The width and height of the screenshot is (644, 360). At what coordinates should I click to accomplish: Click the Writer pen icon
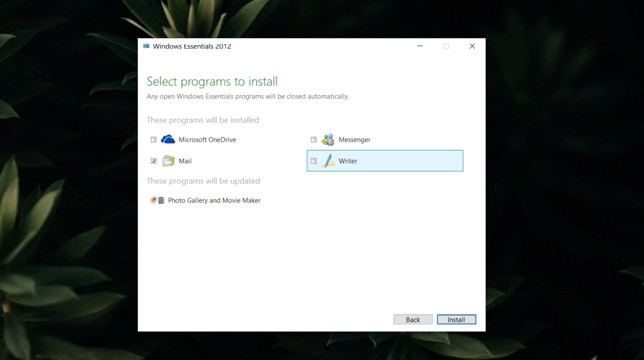coord(328,161)
